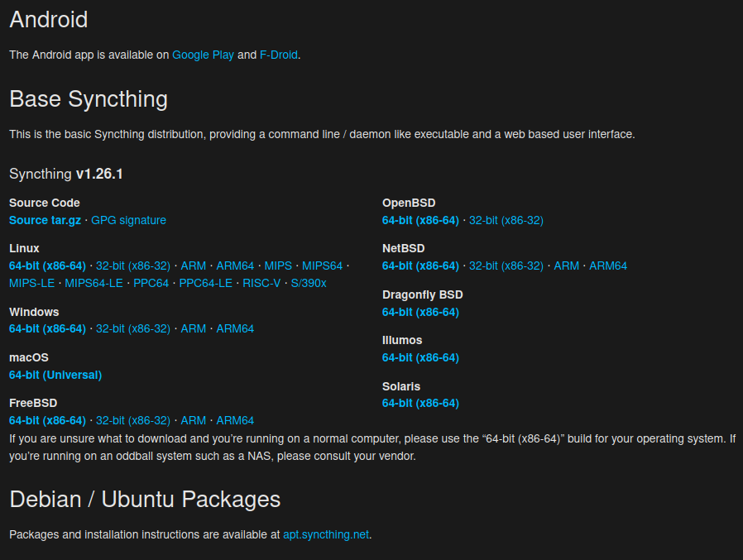Click the Dragonfly BSD platform label
Screen dimensions: 743x560
[x=423, y=294]
